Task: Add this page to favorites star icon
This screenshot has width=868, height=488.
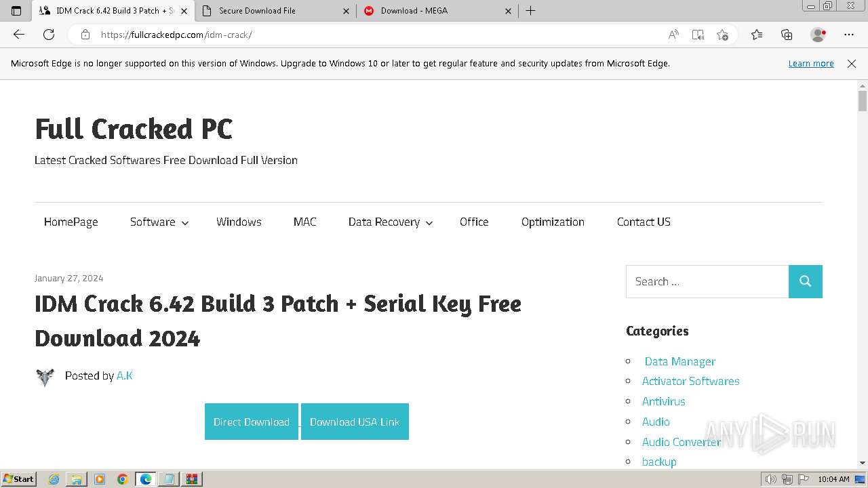Action: coord(722,35)
